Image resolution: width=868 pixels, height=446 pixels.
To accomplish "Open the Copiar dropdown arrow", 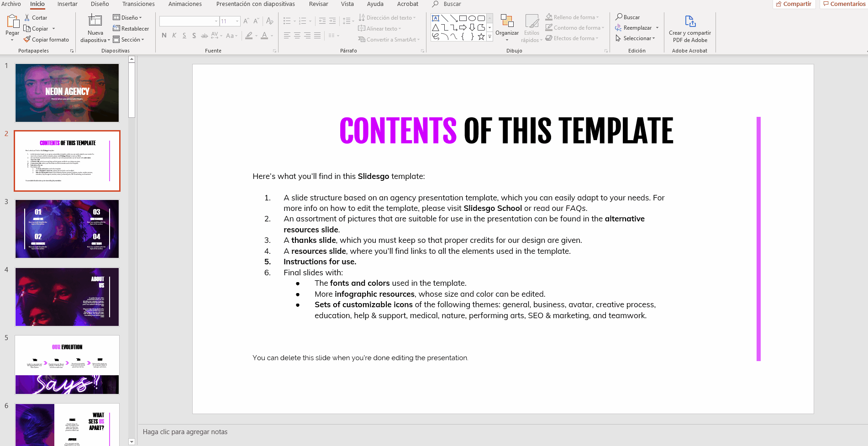I will (54, 29).
